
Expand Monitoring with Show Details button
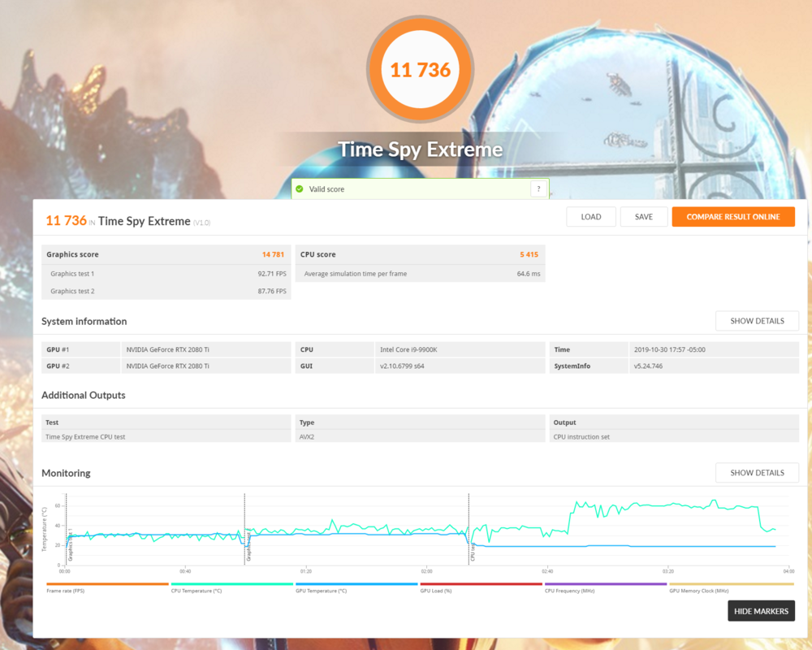[757, 473]
